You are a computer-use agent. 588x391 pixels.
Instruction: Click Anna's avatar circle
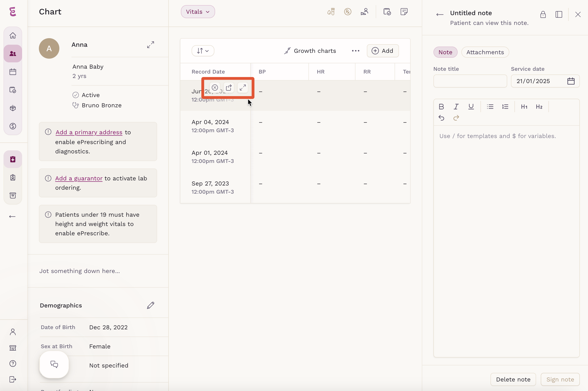[49, 48]
